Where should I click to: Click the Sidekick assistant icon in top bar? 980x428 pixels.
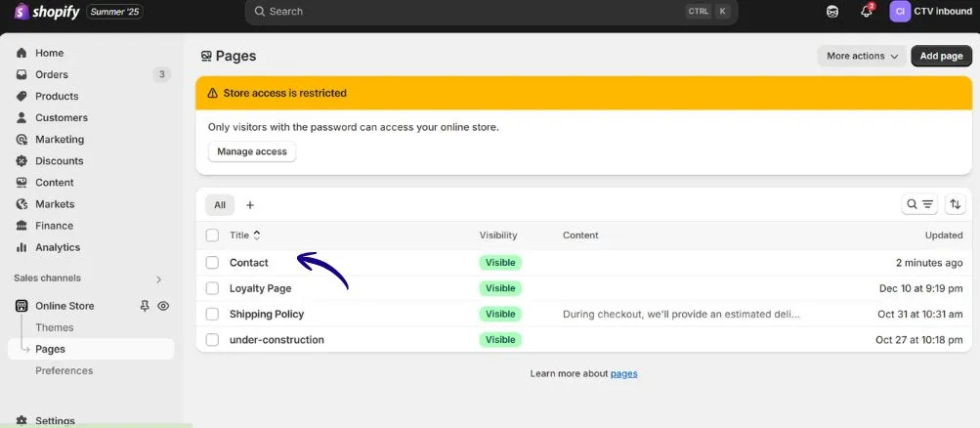pos(831,12)
